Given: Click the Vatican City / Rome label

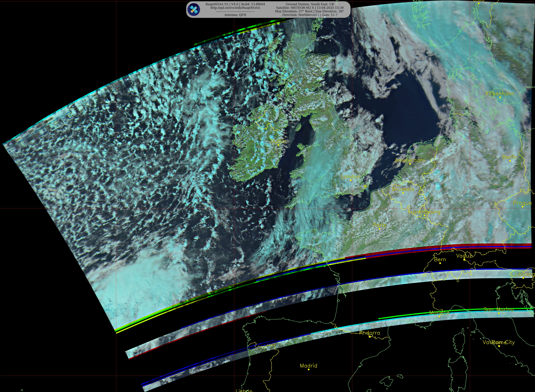Looking at the screenshot, I should 499,342.
